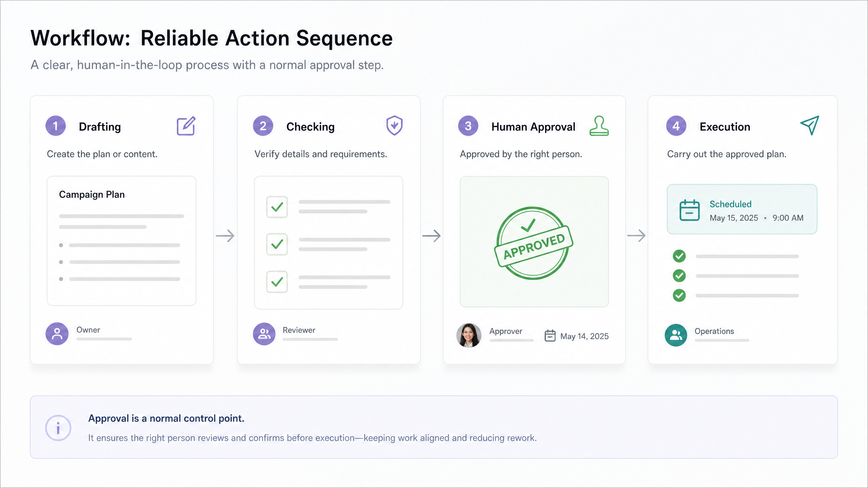The height and width of the screenshot is (488, 868).
Task: Click 'Approved by the right person.' description
Action: click(x=521, y=154)
